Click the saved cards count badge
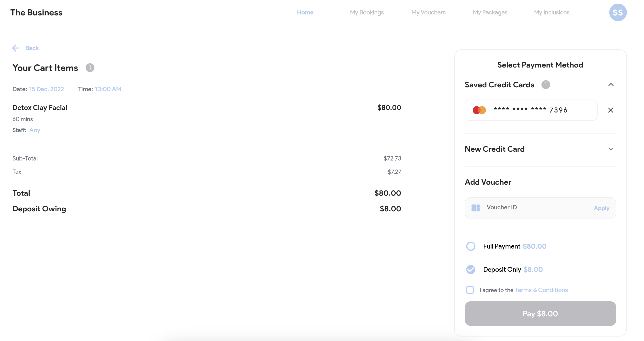The height and width of the screenshot is (341, 644). tap(545, 85)
